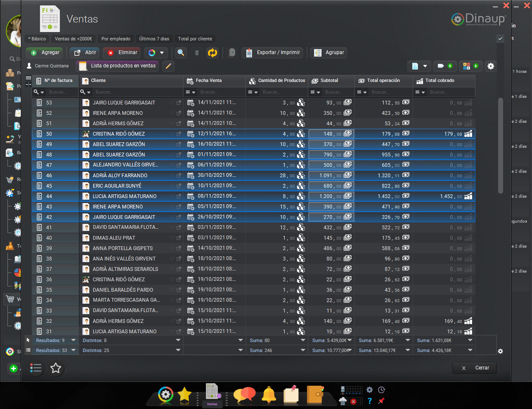Click the magnifier search icon in toolbar
The height and width of the screenshot is (409, 532).
click(x=181, y=52)
